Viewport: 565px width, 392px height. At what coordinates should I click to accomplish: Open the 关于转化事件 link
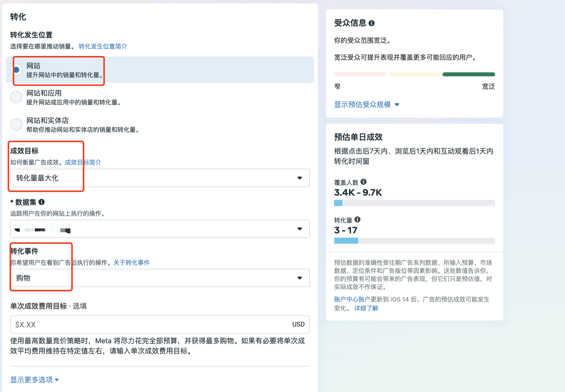tap(132, 263)
